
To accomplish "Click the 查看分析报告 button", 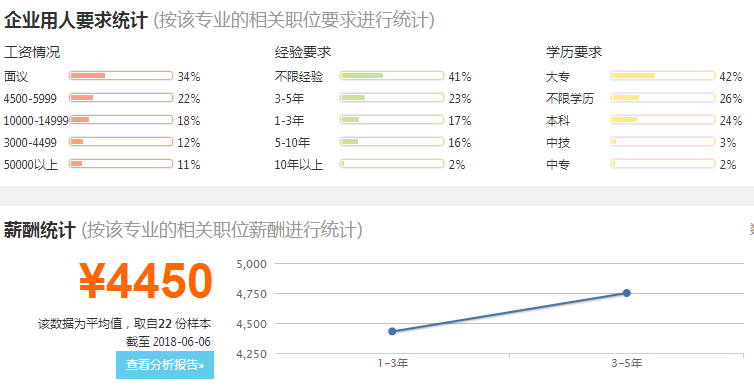I will coord(165,365).
